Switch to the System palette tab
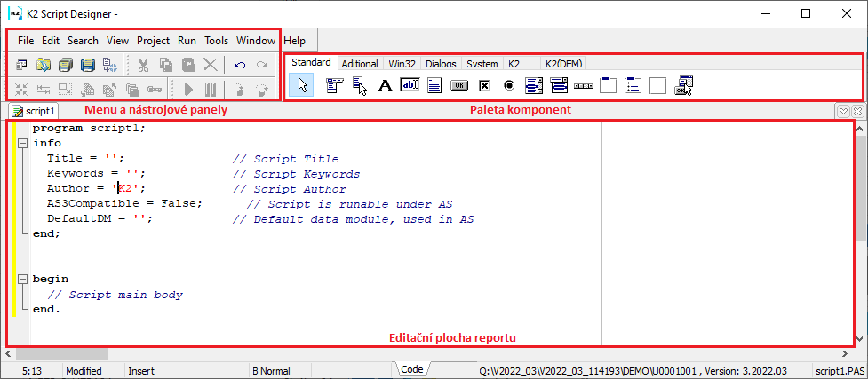The height and width of the screenshot is (379, 868). coord(482,64)
